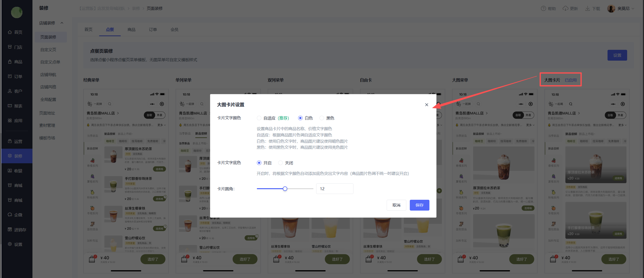Viewport: 644px width, 278px height.
Task: Collapse the 店铺装修 menu group
Action: (62, 23)
